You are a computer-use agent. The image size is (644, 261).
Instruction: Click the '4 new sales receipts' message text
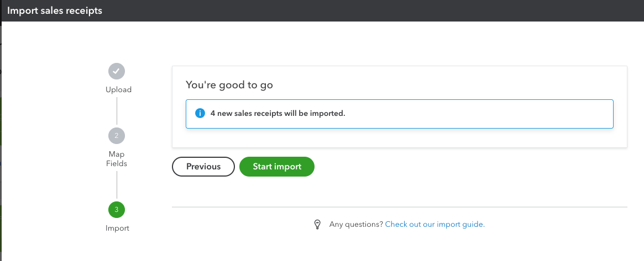click(278, 114)
